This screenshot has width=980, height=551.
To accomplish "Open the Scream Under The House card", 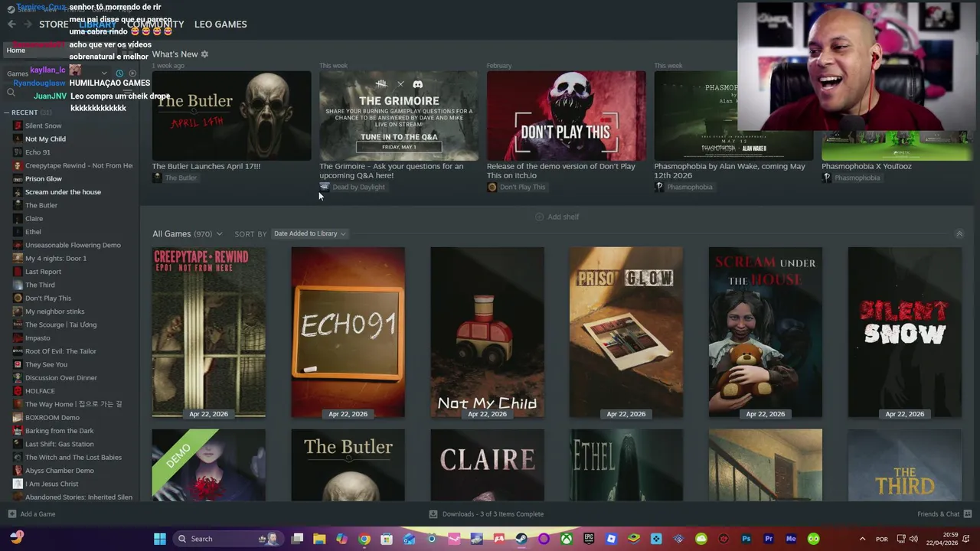I will [766, 332].
